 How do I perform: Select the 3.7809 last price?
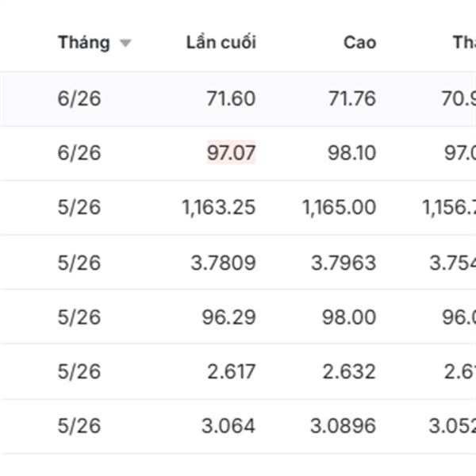point(223,263)
